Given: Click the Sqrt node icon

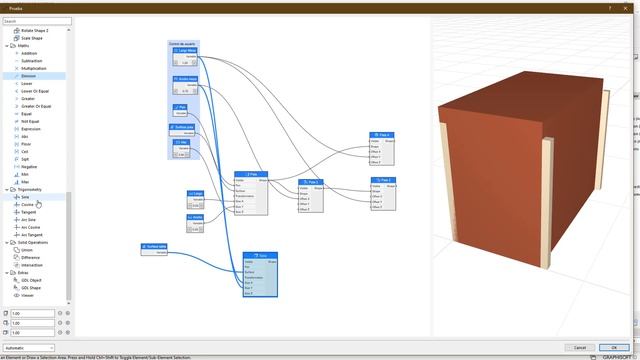Looking at the screenshot, I should [x=17, y=159].
